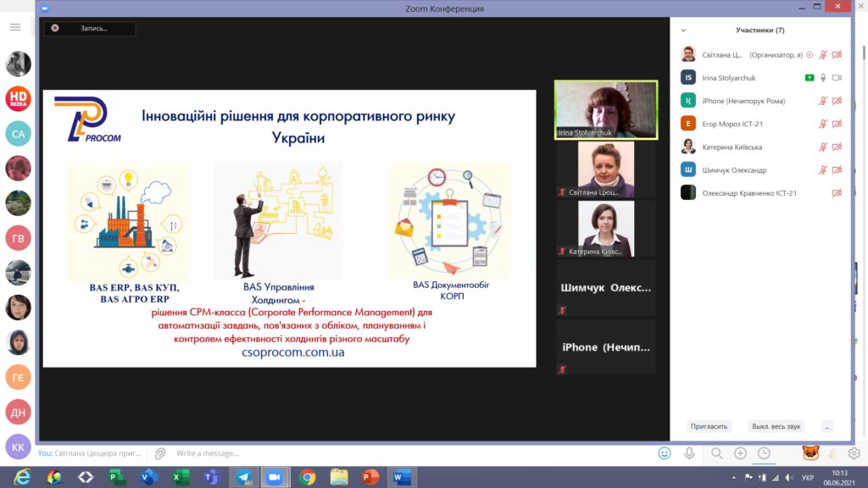Click muted mic icon for Егор Мороз ІСТ-21

point(823,124)
